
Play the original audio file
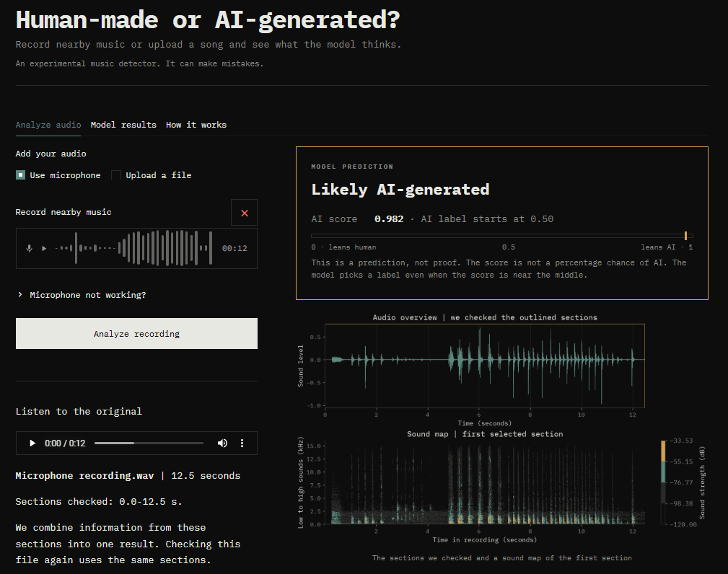(x=32, y=443)
